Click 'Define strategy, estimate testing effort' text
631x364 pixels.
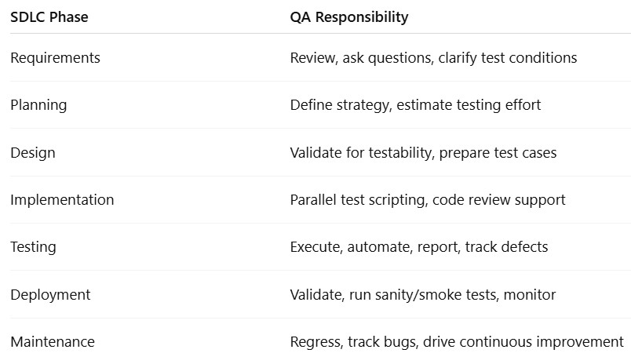click(x=415, y=105)
